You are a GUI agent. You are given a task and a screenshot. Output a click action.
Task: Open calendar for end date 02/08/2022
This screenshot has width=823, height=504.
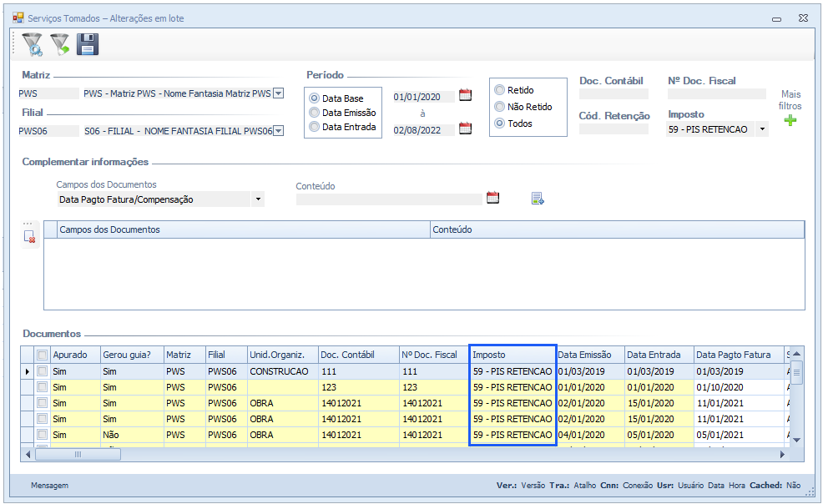(466, 129)
